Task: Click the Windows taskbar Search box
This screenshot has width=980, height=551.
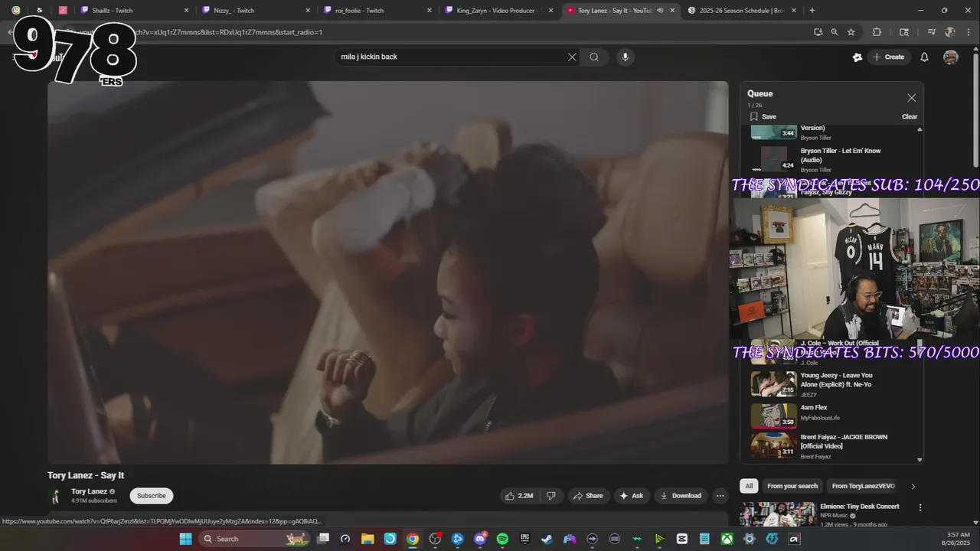Action: point(254,539)
